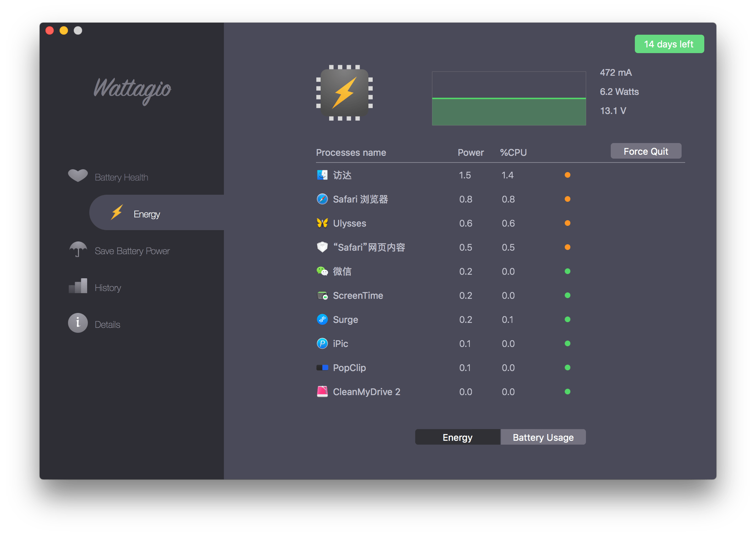756x536 pixels.
Task: Click the PopClip app icon
Action: click(322, 367)
